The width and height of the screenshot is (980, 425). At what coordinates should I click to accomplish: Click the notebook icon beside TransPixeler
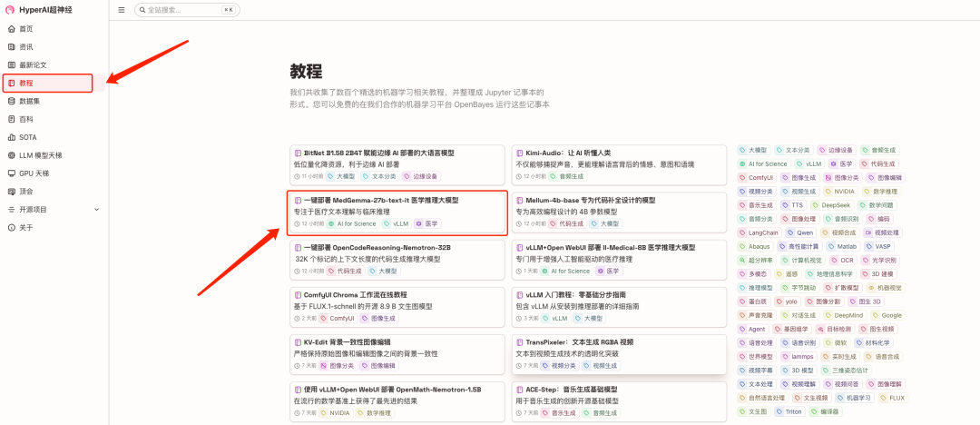point(519,342)
